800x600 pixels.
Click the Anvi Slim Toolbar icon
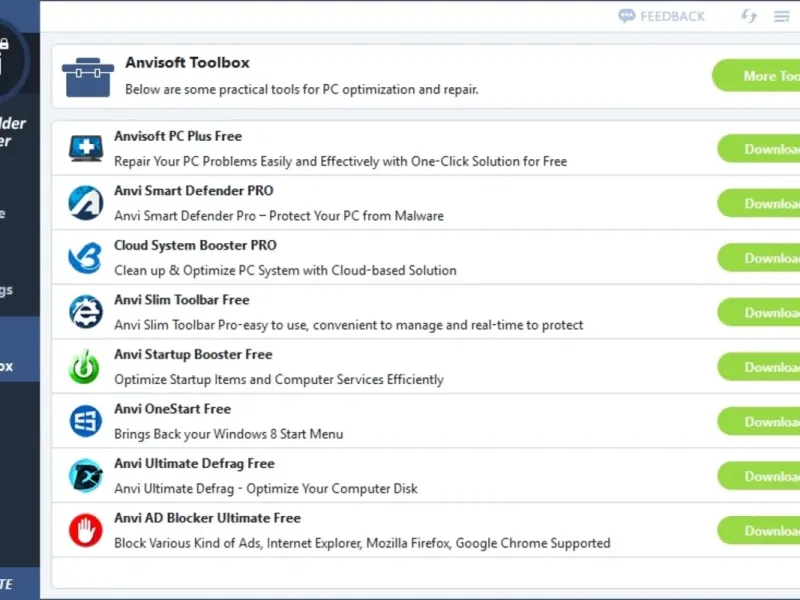tap(85, 312)
